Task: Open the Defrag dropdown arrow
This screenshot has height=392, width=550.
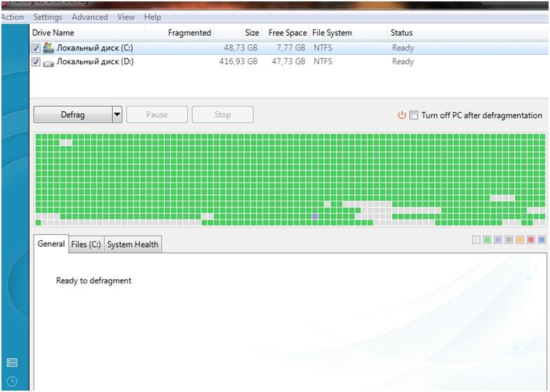Action: (x=117, y=115)
